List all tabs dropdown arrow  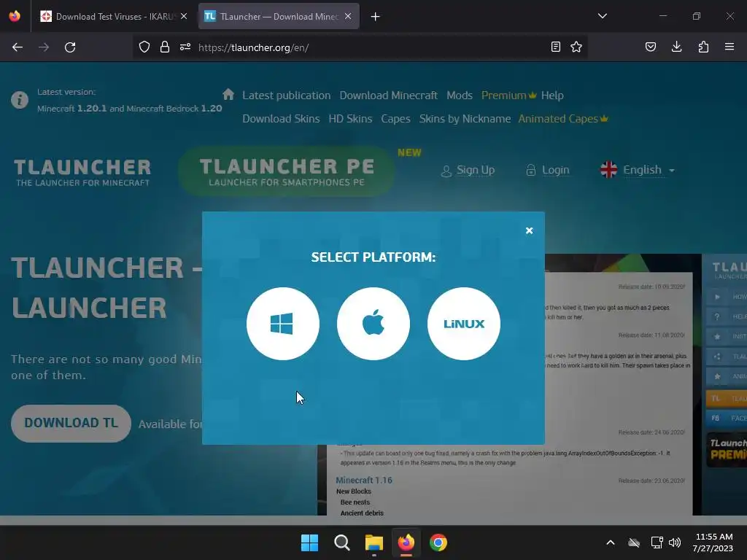(x=602, y=16)
